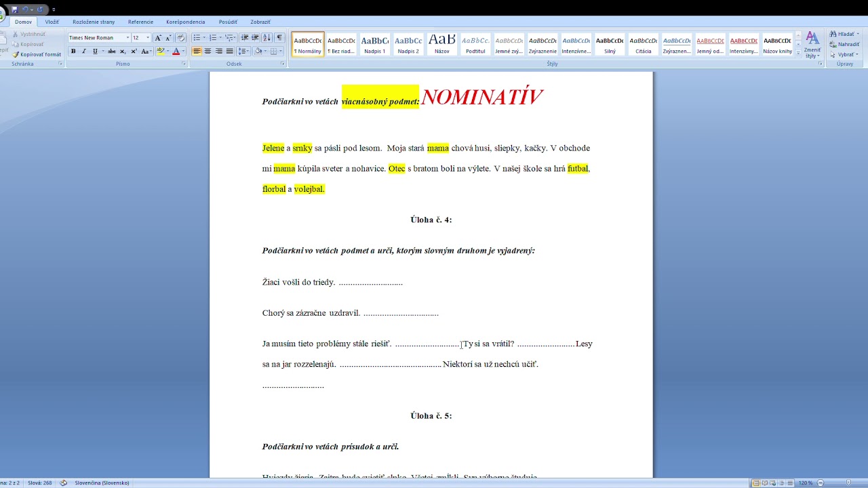Open the Posúdiť tab
Screen dimensions: 868x488
228,22
